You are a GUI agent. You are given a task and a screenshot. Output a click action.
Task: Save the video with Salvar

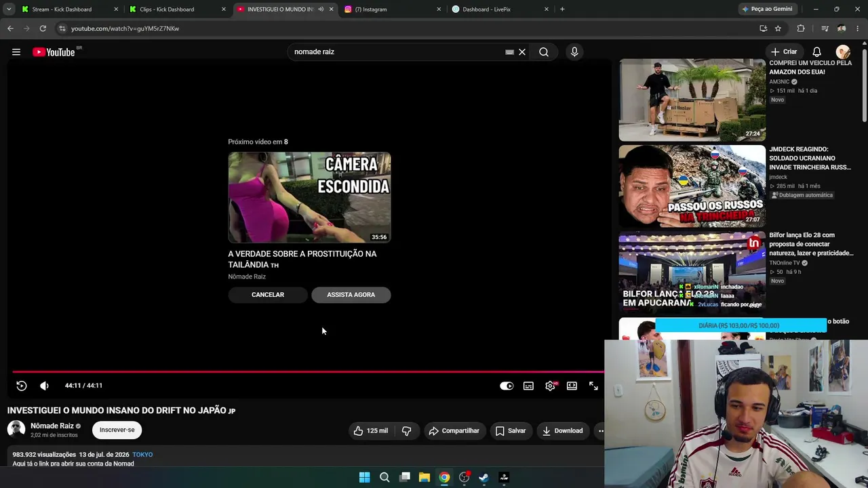click(511, 431)
